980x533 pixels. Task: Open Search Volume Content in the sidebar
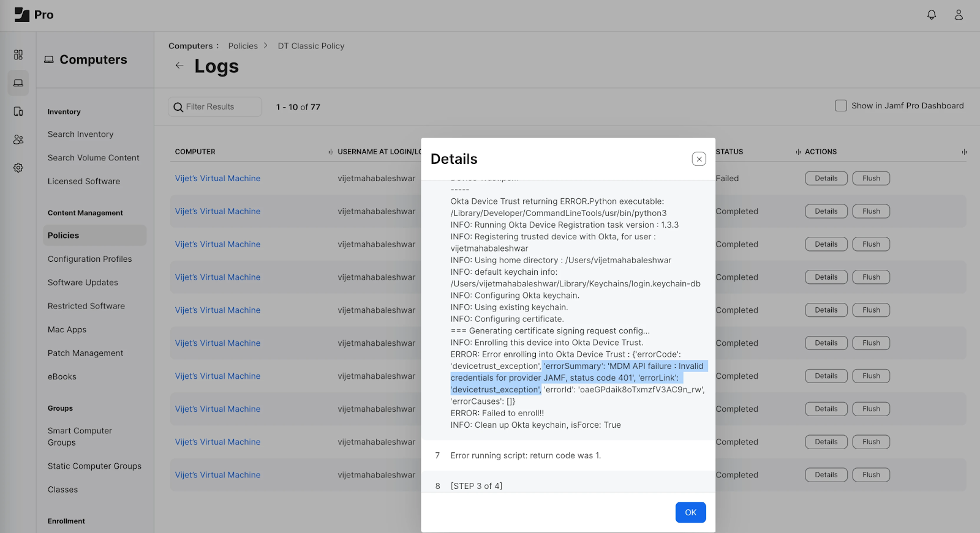click(94, 158)
